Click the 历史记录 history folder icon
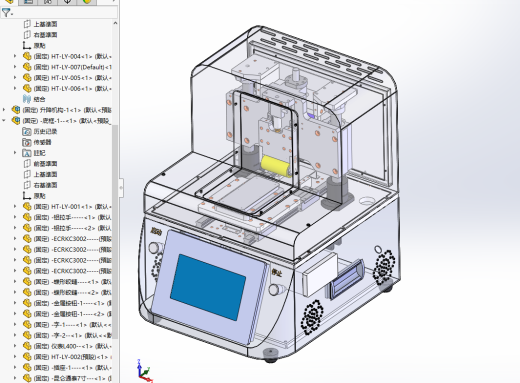Image resolution: width=520 pixels, height=383 pixels. click(27, 131)
